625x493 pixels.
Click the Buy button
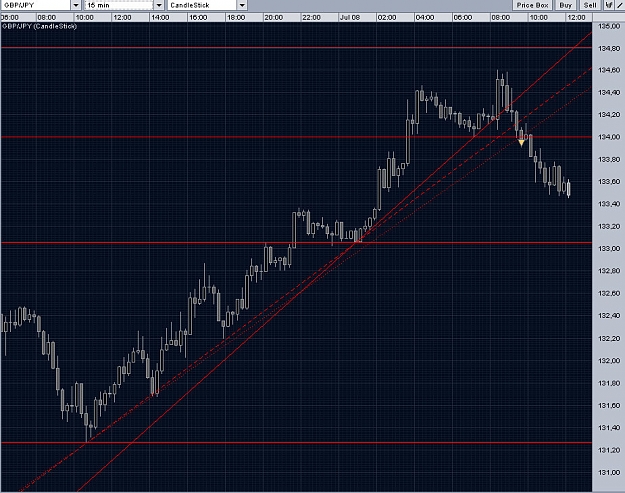566,5
